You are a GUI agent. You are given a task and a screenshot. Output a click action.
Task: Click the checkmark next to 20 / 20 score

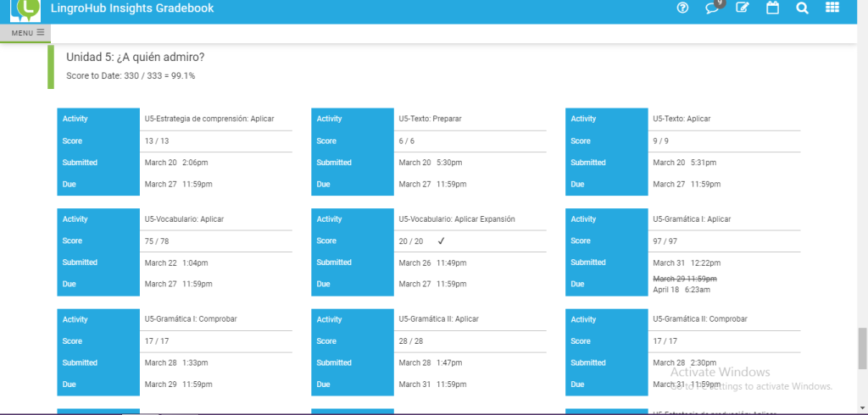tap(441, 241)
